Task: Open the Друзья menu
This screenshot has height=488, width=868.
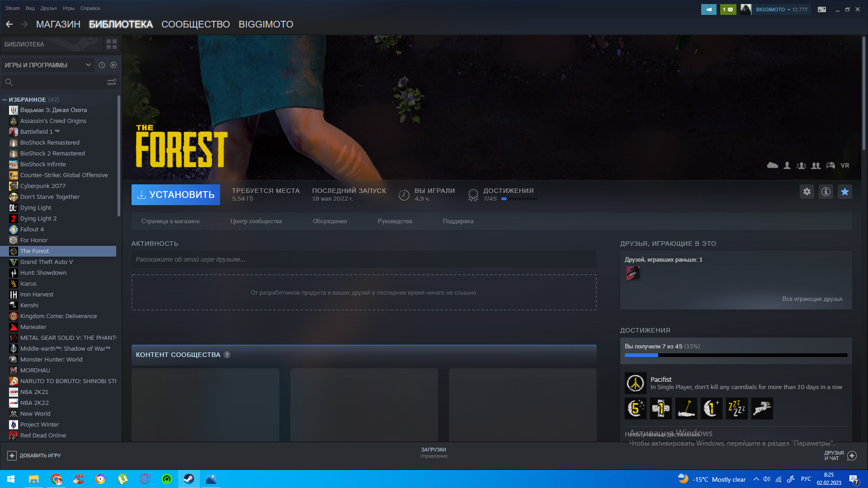Action: 49,8
